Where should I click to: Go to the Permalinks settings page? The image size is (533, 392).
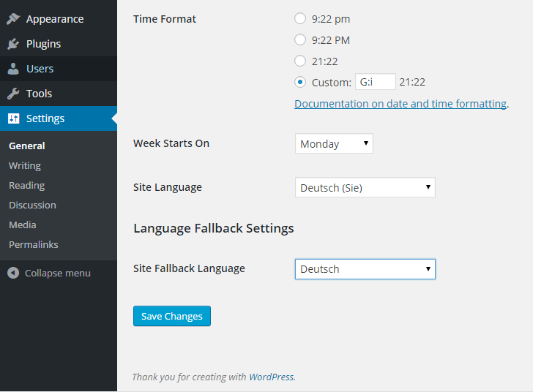tap(34, 244)
